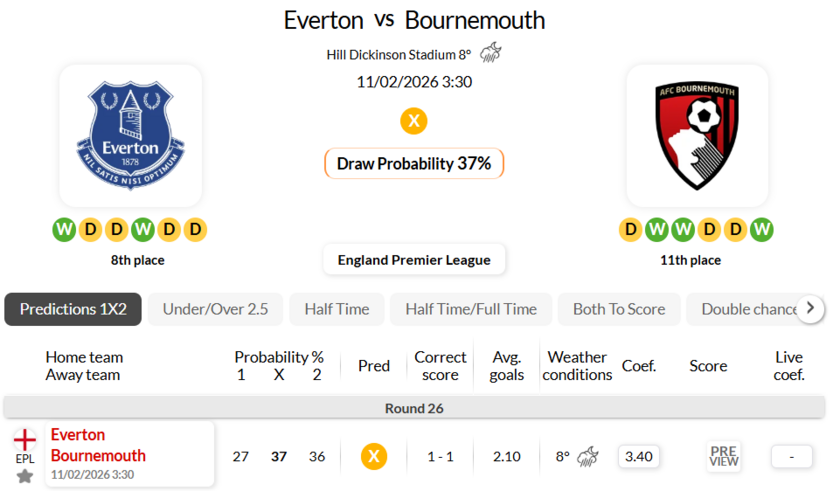Click Everton's first green W form badge
The image size is (840, 491).
[x=65, y=230]
